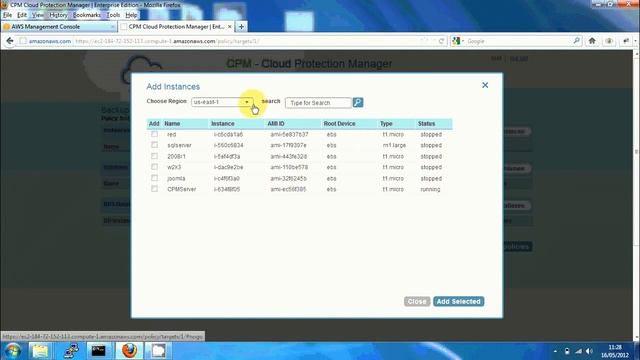Click the add-on icon before the toolbar arrow
640x360 pixels.
(626, 41)
